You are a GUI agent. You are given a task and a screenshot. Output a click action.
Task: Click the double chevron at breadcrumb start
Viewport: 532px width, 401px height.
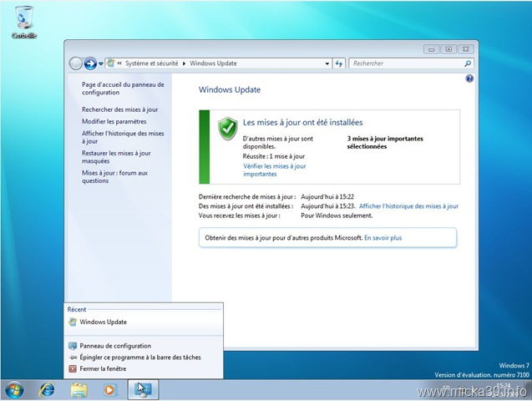[x=119, y=63]
